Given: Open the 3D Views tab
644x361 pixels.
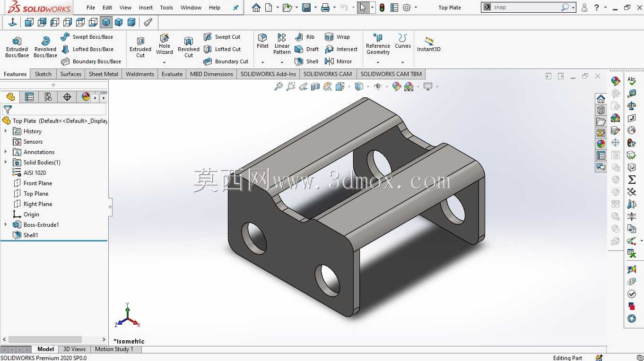Looking at the screenshot, I should click(74, 349).
